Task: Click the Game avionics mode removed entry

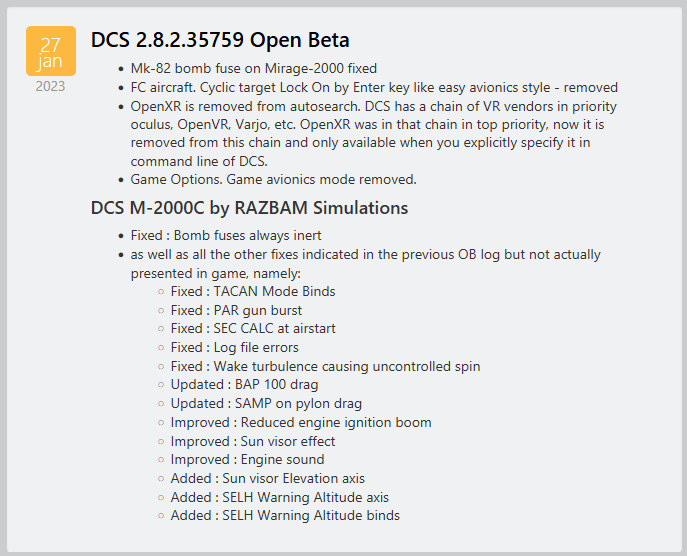Action: pyautogui.click(x=273, y=180)
